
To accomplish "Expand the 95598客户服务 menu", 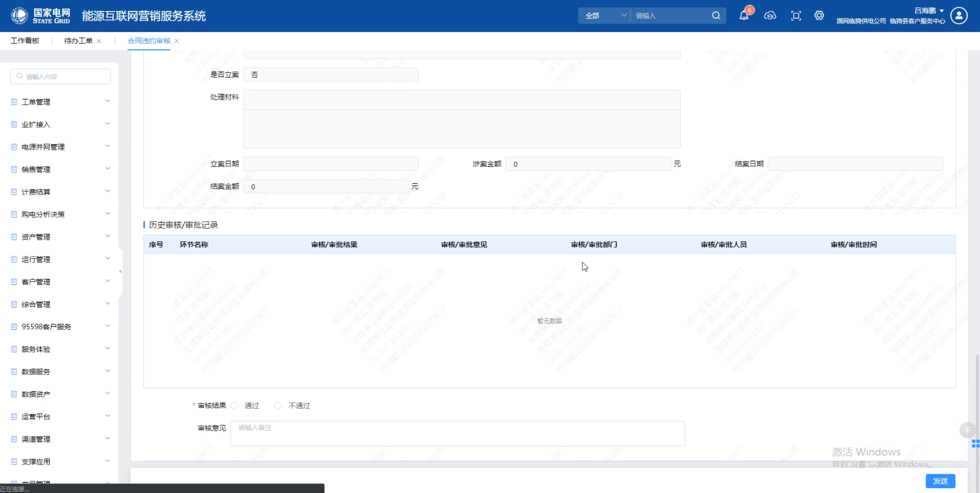I will pos(60,327).
